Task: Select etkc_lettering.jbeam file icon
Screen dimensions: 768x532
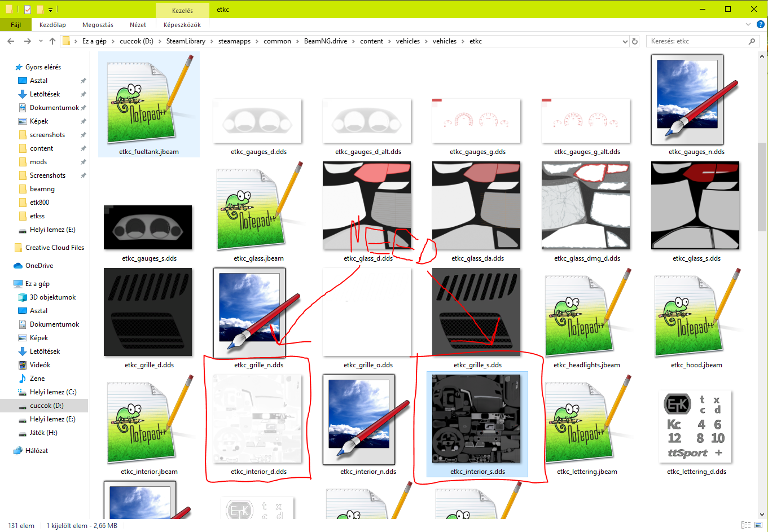Action: pyautogui.click(x=588, y=419)
